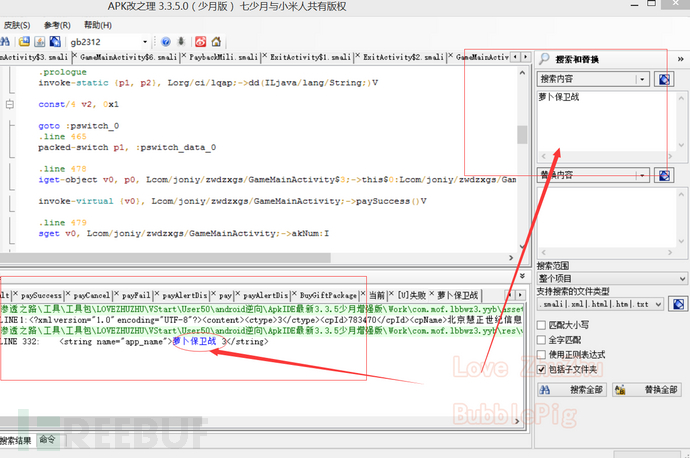The image size is (690, 458).
Task: Switch to ExitActivity$2.smali tab
Action: tap(403, 57)
